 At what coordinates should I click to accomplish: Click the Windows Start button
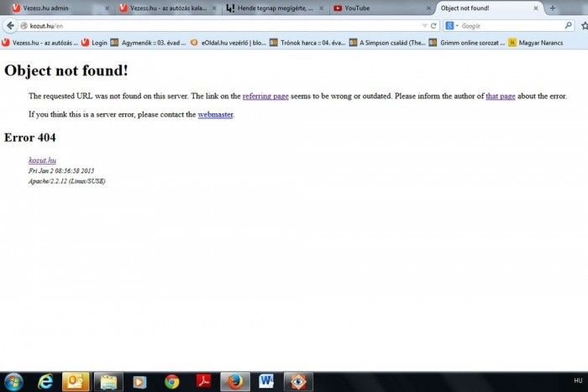(x=14, y=381)
